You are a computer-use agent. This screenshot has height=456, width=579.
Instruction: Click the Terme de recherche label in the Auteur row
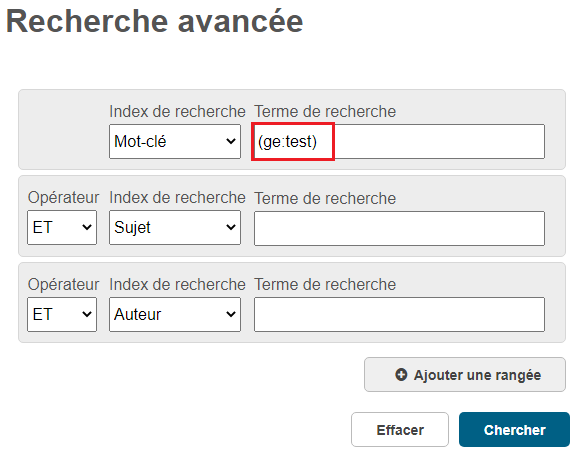[x=325, y=284]
